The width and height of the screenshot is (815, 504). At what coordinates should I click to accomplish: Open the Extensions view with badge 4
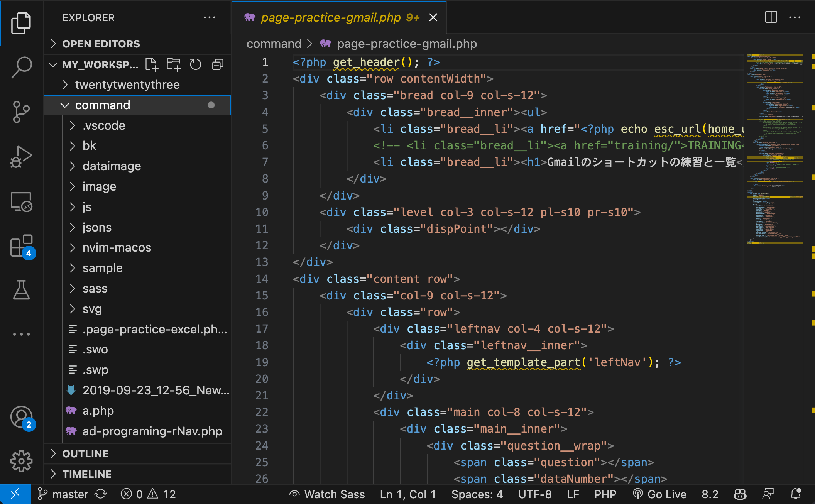(x=22, y=246)
